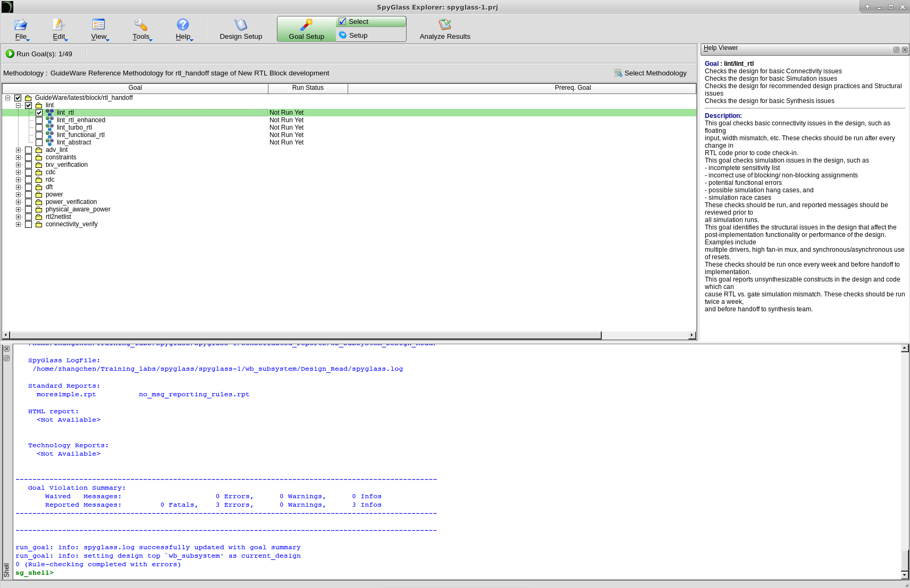The width and height of the screenshot is (910, 588).
Task: Click the lint_rtl_enhanced goal icon
Action: pos(49,120)
